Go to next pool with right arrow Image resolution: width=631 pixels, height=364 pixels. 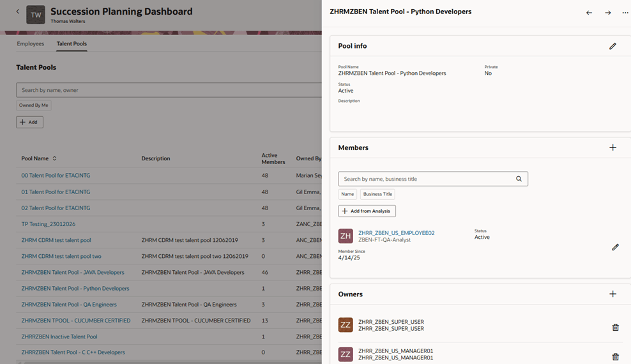point(607,13)
